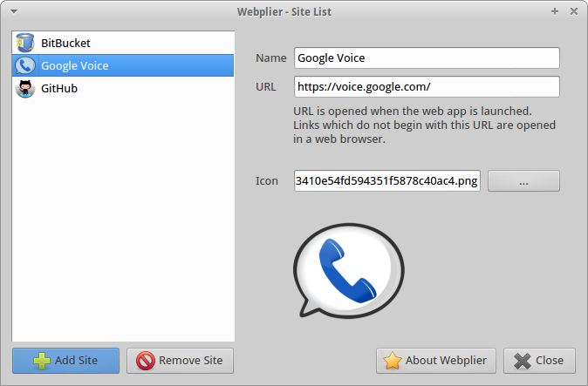Viewport: 588px width, 386px height.
Task: Choose the Google Voice list entry
Action: pyautogui.click(x=123, y=65)
